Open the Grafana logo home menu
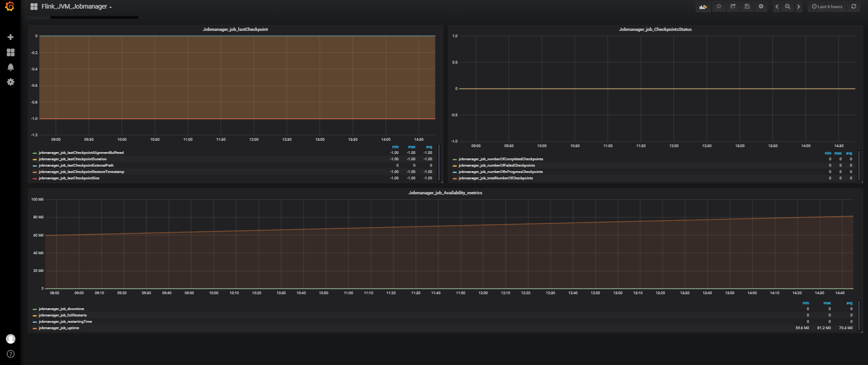 tap(10, 6)
